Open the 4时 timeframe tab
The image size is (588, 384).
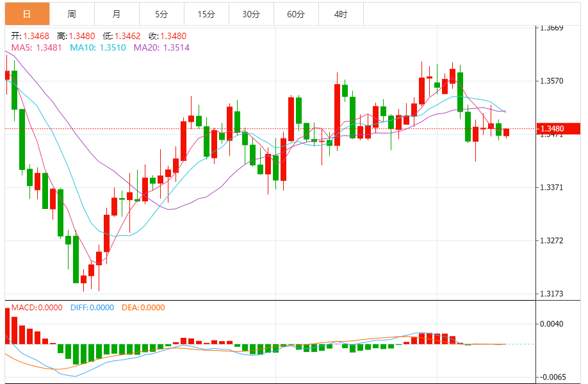pos(341,14)
